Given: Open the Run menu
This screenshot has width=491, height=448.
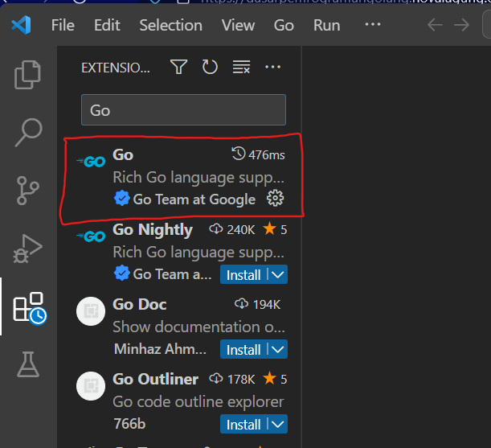Looking at the screenshot, I should tap(327, 25).
